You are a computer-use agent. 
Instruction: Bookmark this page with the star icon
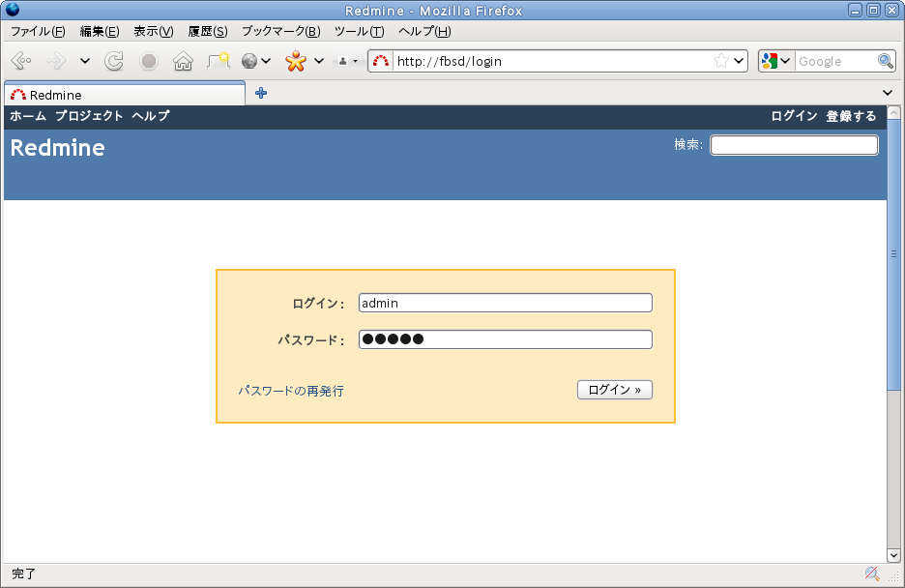[721, 61]
